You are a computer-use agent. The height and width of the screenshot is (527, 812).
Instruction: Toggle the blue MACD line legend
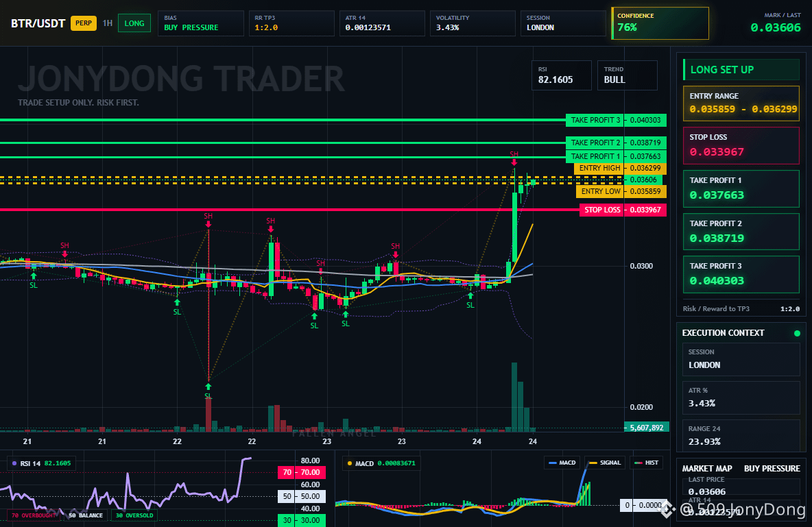[x=562, y=463]
